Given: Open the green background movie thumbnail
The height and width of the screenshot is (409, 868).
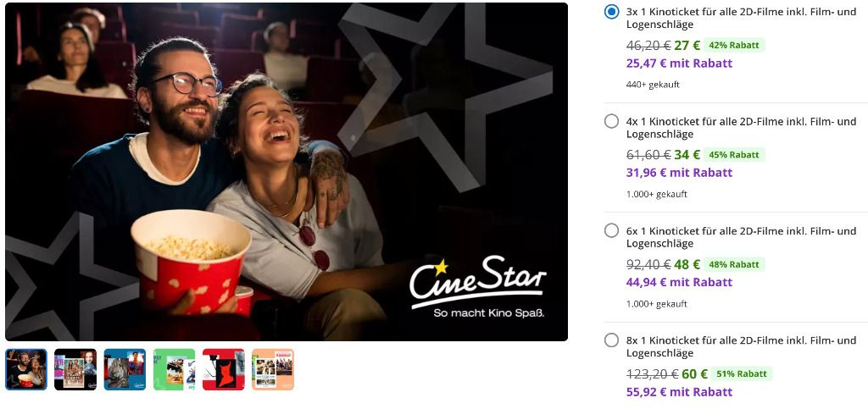Looking at the screenshot, I should pos(174,369).
